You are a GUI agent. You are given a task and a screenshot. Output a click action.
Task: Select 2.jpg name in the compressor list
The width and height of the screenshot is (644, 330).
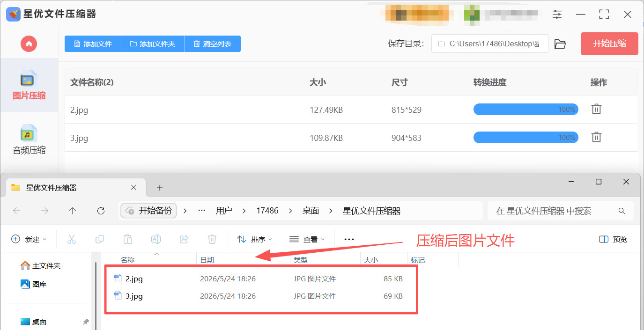coord(79,110)
